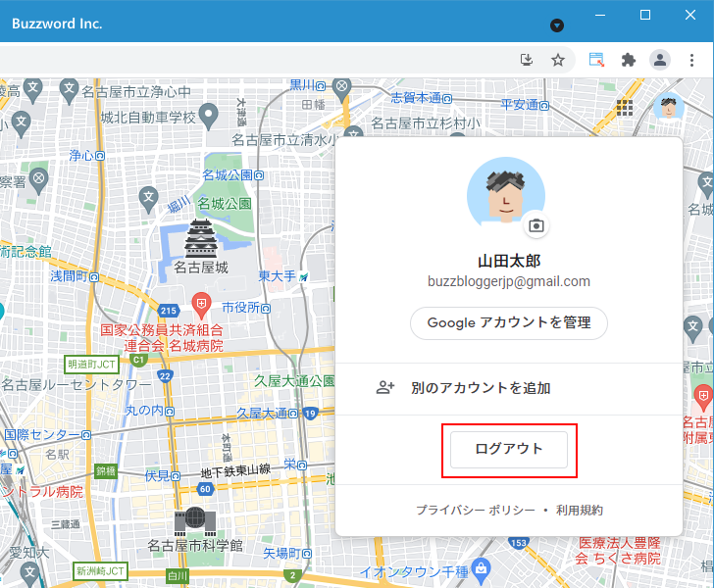Click the 黒川 station label

[308, 85]
